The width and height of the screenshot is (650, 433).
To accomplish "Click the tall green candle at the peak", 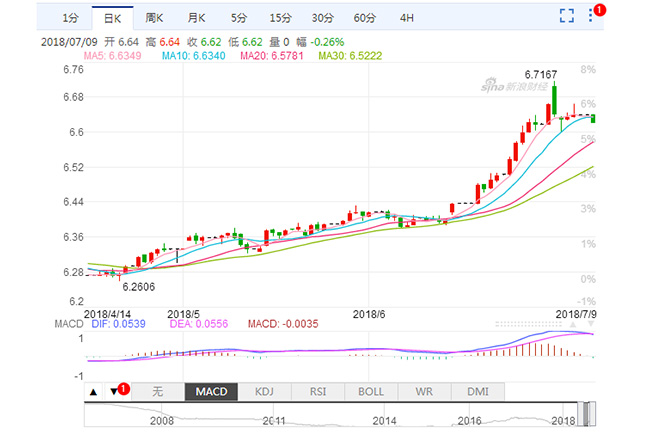I will pyautogui.click(x=554, y=99).
